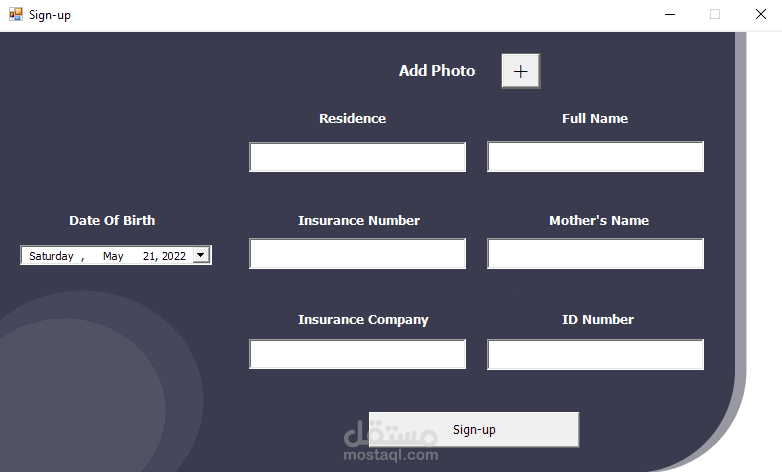Select the month "May" in the date picker
The image size is (782, 472).
113,256
